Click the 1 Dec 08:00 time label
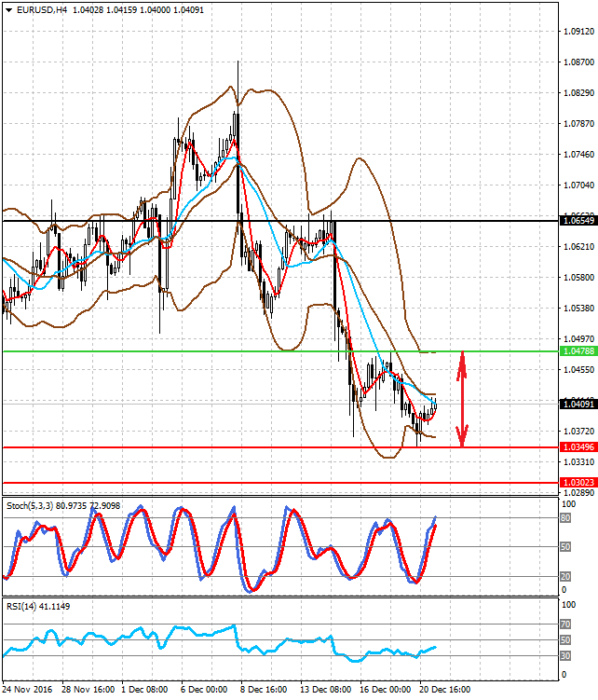The width and height of the screenshot is (598, 700). [144, 690]
